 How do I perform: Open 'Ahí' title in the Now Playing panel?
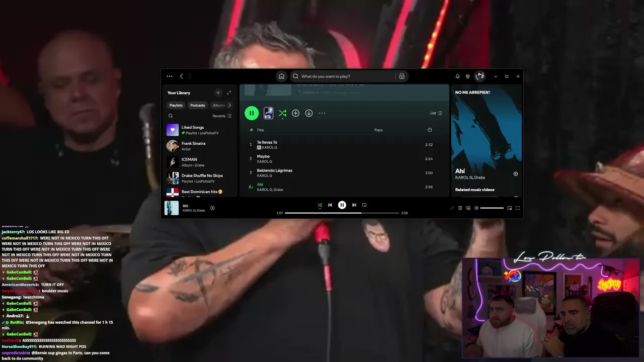[x=460, y=171]
